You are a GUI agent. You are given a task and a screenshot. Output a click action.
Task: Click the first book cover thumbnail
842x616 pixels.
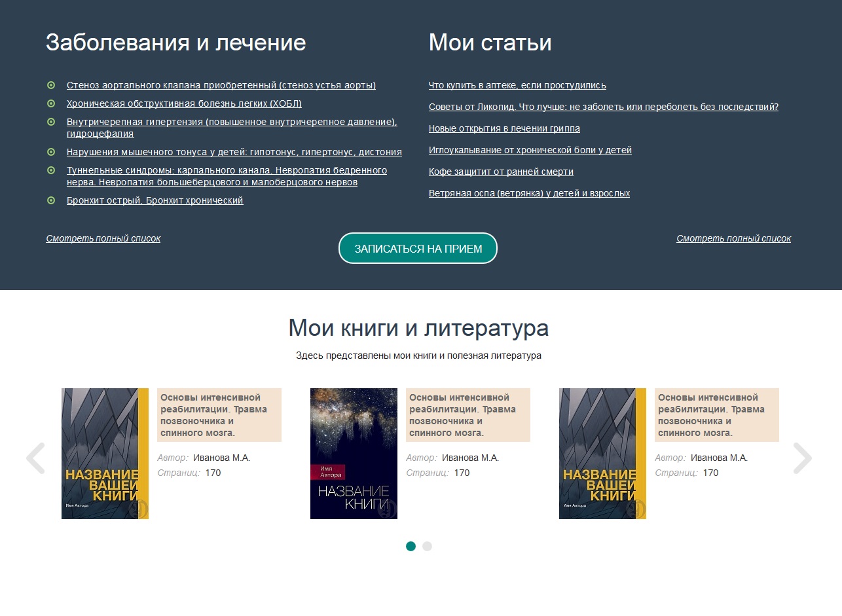pyautogui.click(x=105, y=453)
